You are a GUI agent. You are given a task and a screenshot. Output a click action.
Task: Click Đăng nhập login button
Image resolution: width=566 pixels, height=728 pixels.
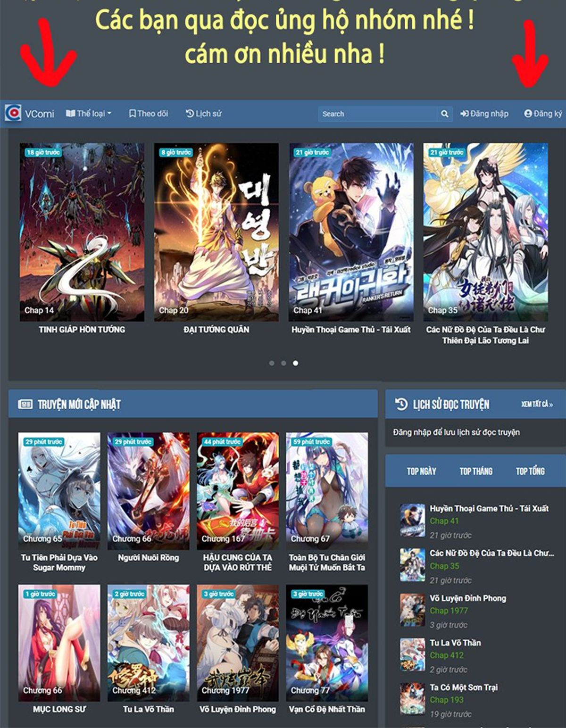pos(484,114)
